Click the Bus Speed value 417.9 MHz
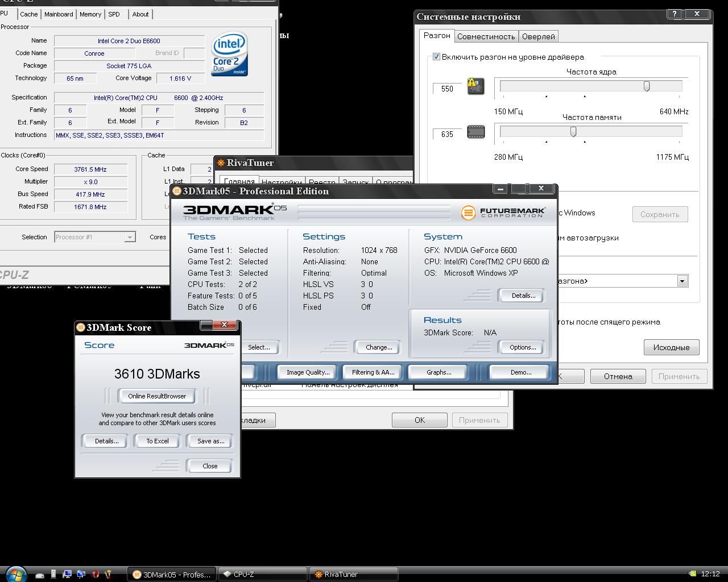This screenshot has width=728, height=582. [x=90, y=194]
